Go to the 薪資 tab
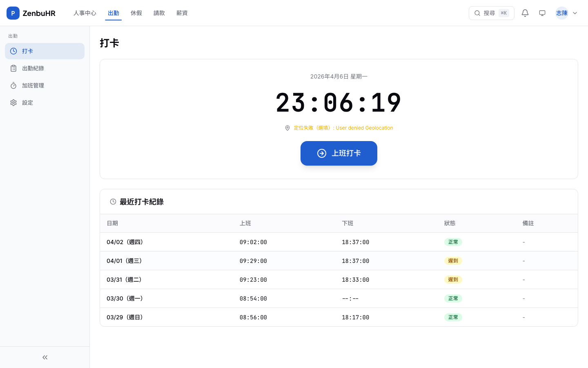The height and width of the screenshot is (368, 588). [x=182, y=13]
